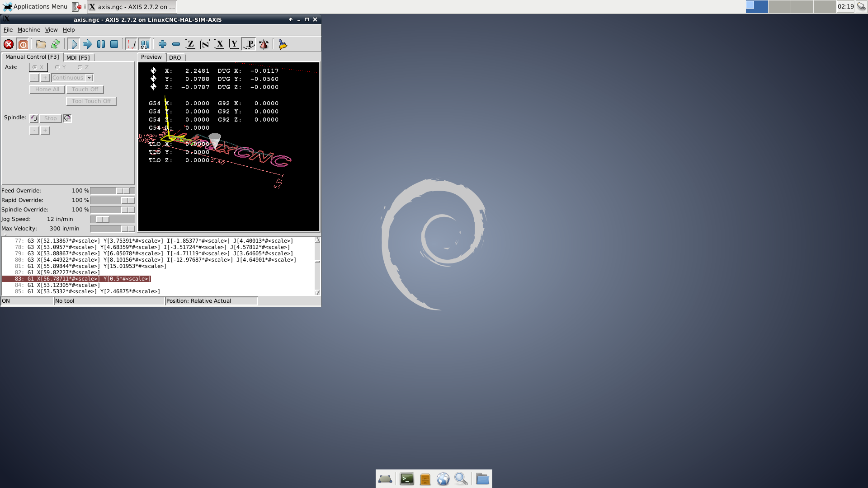Zoom out the preview with minus icon

coord(176,44)
